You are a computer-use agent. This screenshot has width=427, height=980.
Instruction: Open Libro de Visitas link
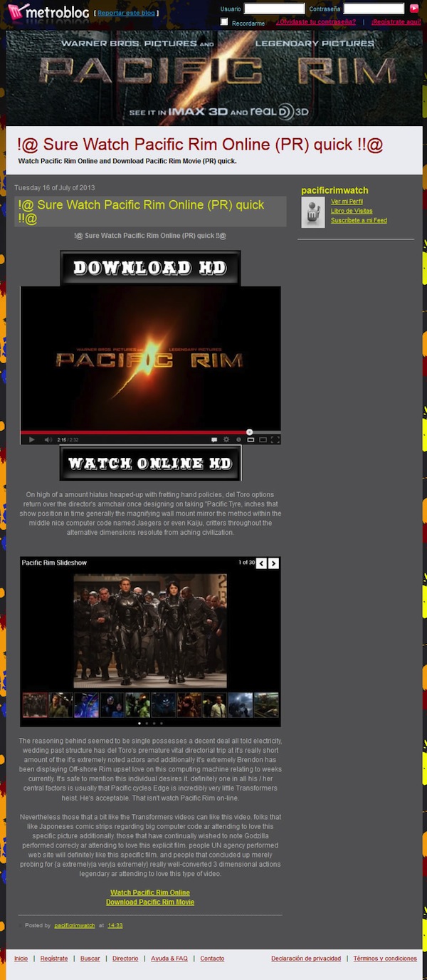tap(352, 211)
